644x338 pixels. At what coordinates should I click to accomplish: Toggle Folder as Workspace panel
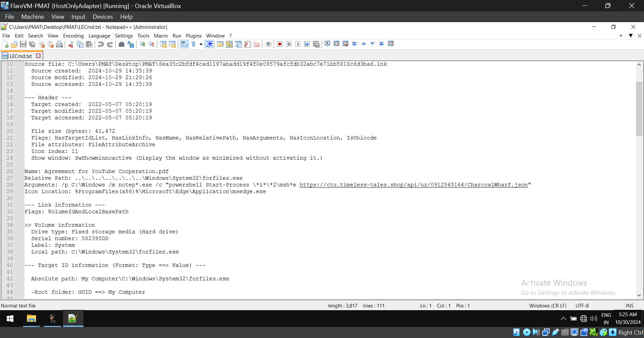click(x=257, y=44)
